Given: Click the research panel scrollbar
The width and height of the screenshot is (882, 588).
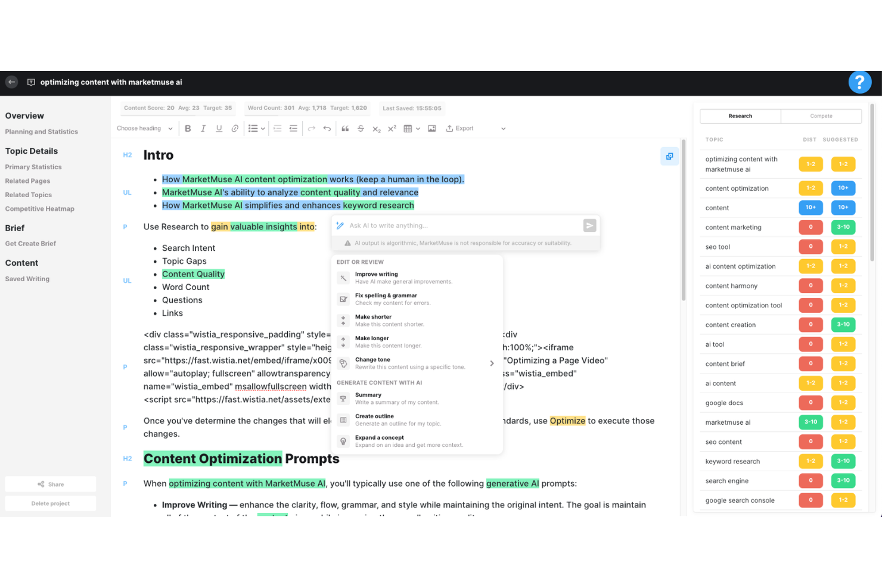Looking at the screenshot, I should pos(872,182).
